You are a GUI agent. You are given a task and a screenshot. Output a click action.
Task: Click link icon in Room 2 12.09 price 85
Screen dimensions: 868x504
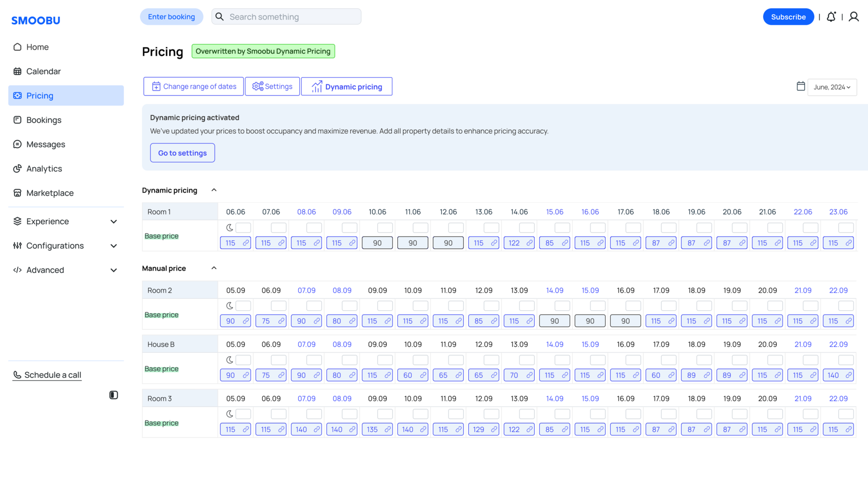(494, 321)
